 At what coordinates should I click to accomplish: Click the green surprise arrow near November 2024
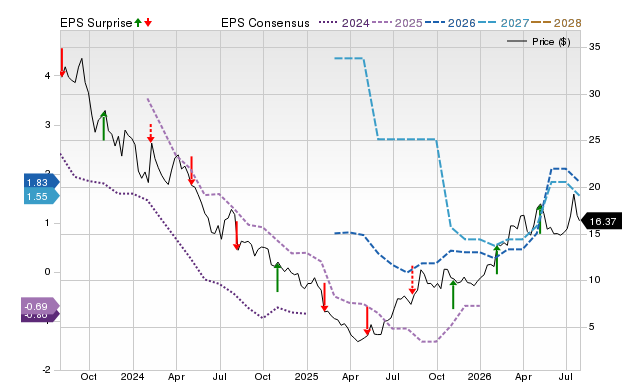pos(278,277)
